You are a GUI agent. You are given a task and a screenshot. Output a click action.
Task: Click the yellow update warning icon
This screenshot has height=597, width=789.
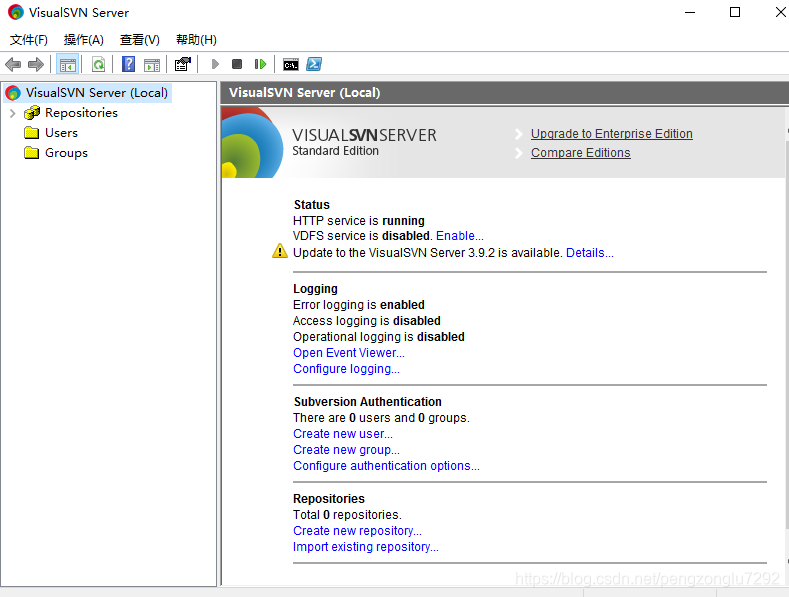280,251
